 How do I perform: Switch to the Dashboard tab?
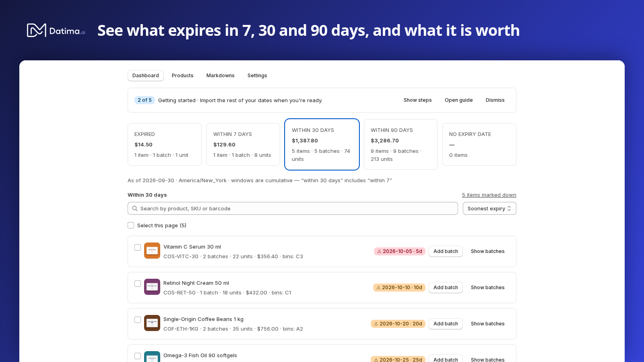[x=146, y=76]
